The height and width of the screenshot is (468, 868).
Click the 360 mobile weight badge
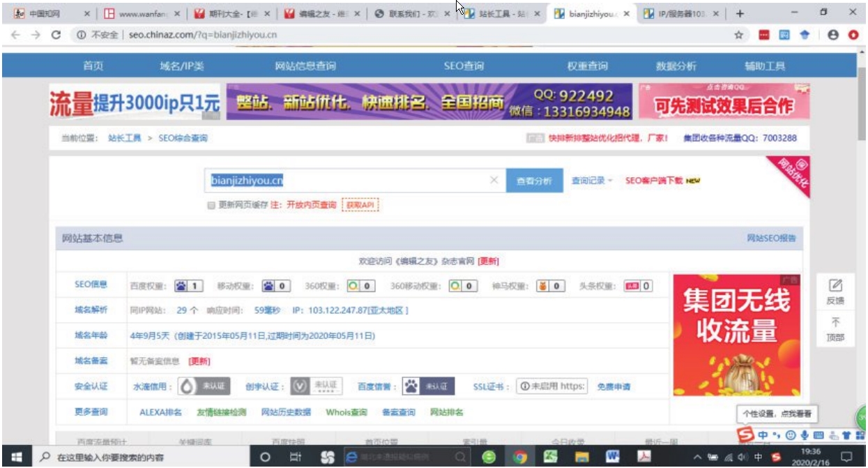463,286
